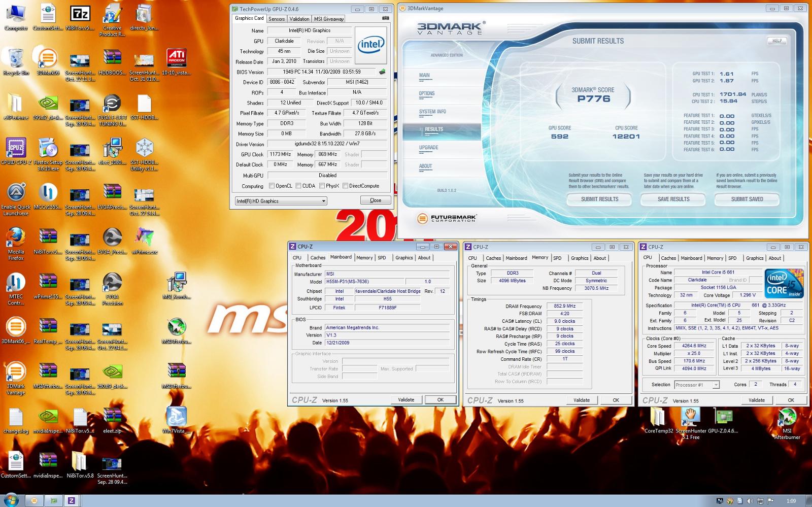Select the 7z NiBiTor archive icon
This screenshot has width=812, height=507.
[x=80, y=17]
